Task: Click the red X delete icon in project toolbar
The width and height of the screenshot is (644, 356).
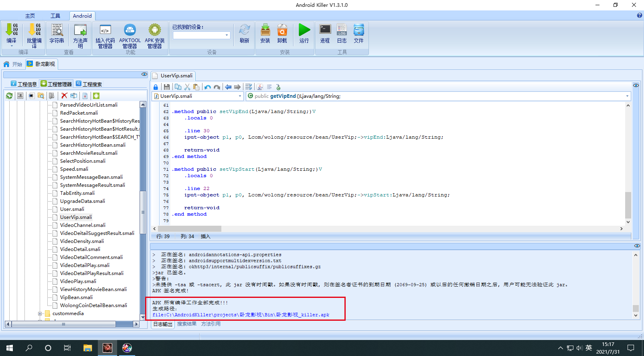Action: point(64,96)
